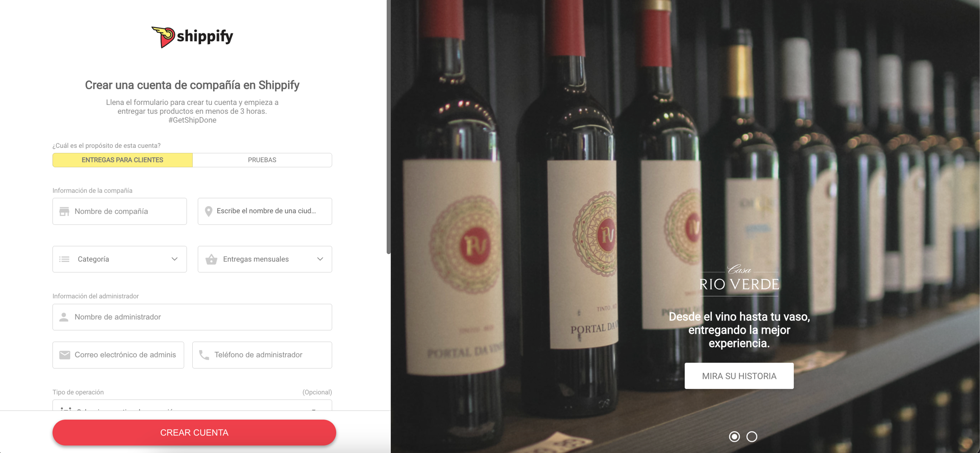Focus the Nombre de compañía input

point(120,211)
